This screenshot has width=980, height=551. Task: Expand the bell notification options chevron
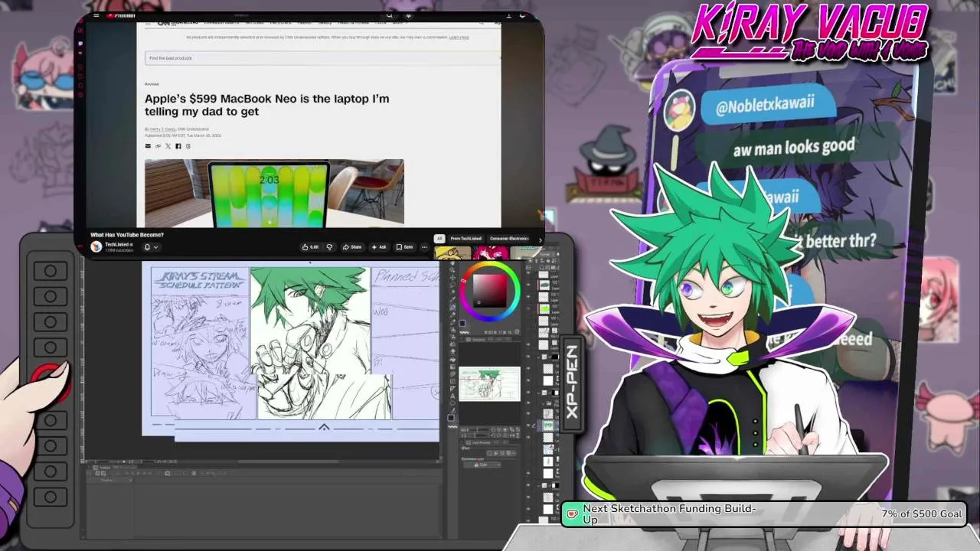pyautogui.click(x=155, y=247)
